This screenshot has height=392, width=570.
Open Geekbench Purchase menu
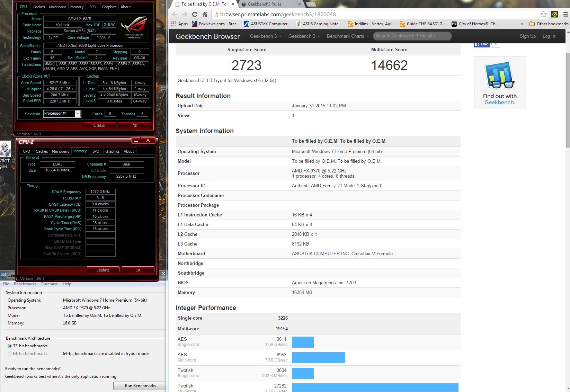click(x=50, y=284)
